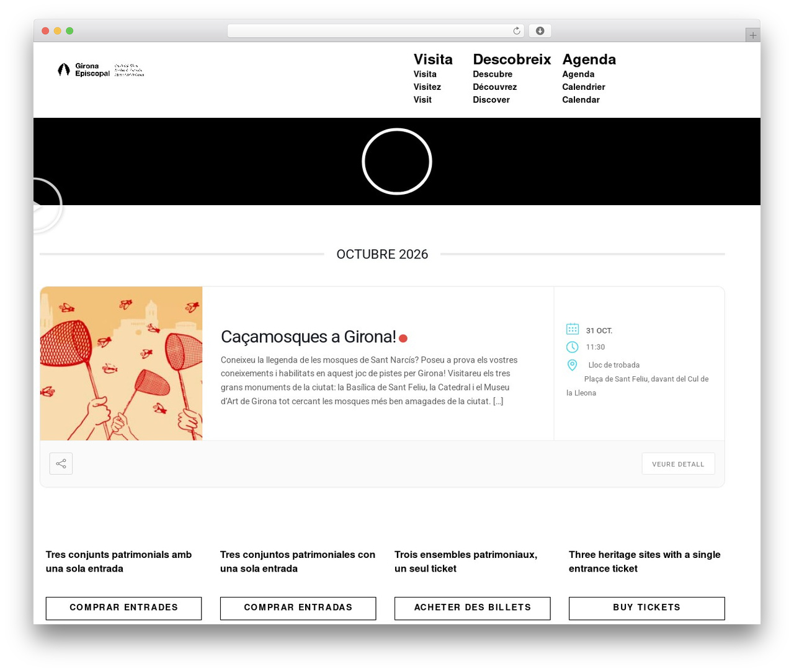
Task: Click the Veure Detall button
Action: pyautogui.click(x=678, y=464)
